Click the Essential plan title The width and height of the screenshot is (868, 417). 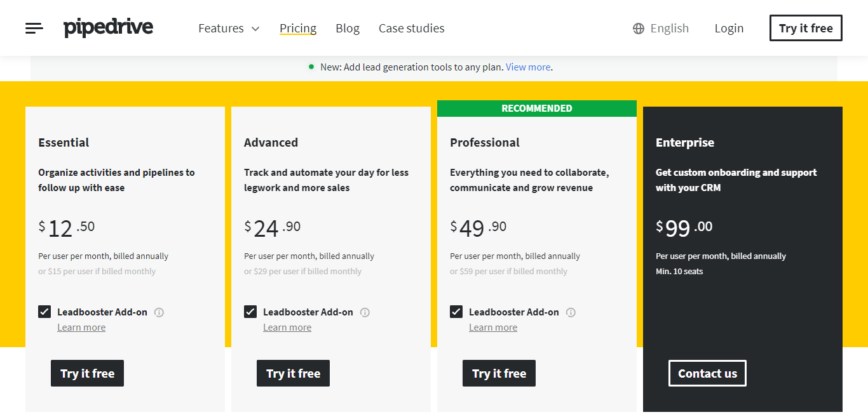(x=64, y=142)
